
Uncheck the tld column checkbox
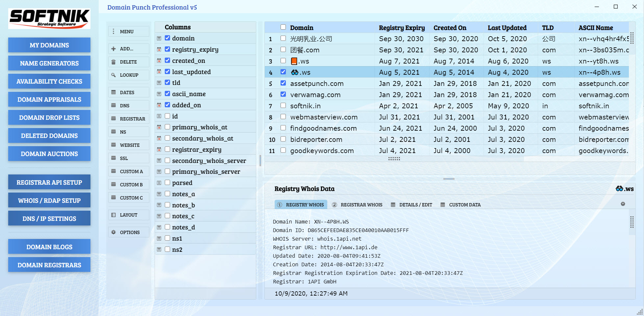point(167,82)
